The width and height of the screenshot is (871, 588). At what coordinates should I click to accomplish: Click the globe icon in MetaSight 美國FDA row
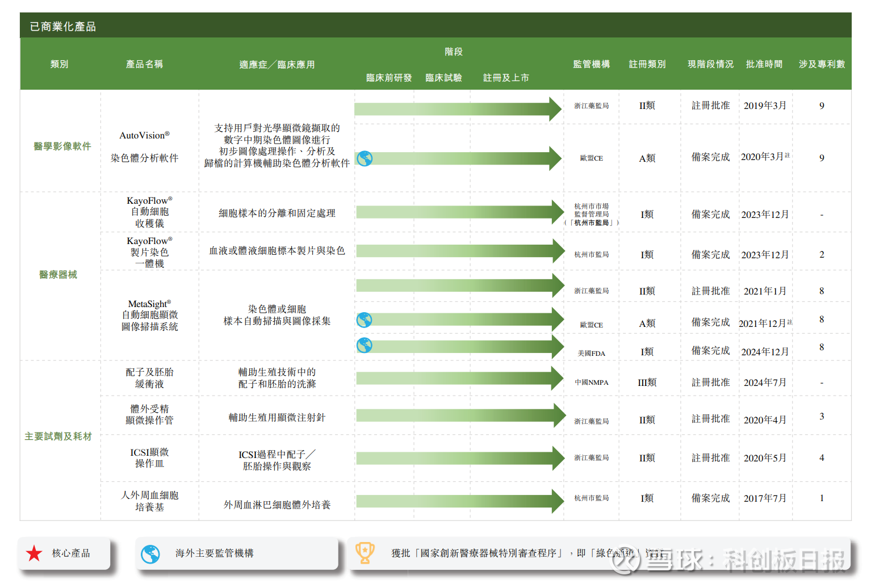point(365,345)
